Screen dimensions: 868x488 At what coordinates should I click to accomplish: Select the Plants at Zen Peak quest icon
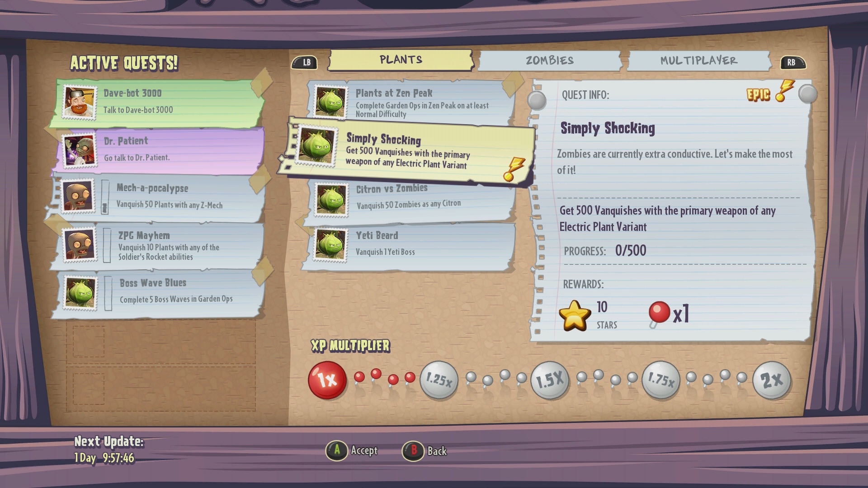pos(332,100)
